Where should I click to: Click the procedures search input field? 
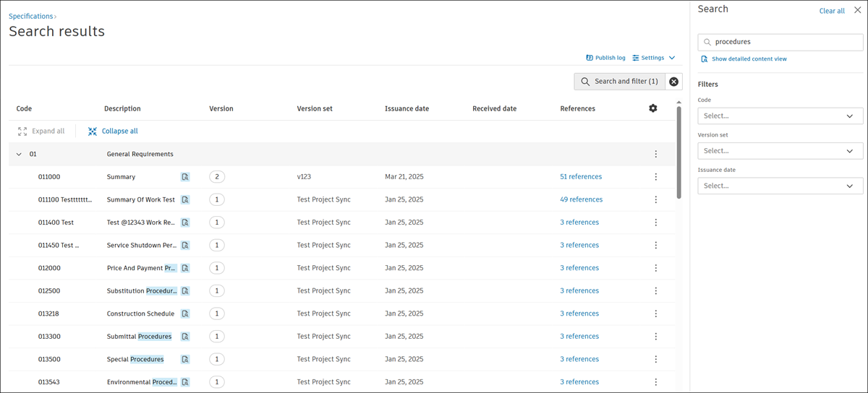[x=785, y=42]
